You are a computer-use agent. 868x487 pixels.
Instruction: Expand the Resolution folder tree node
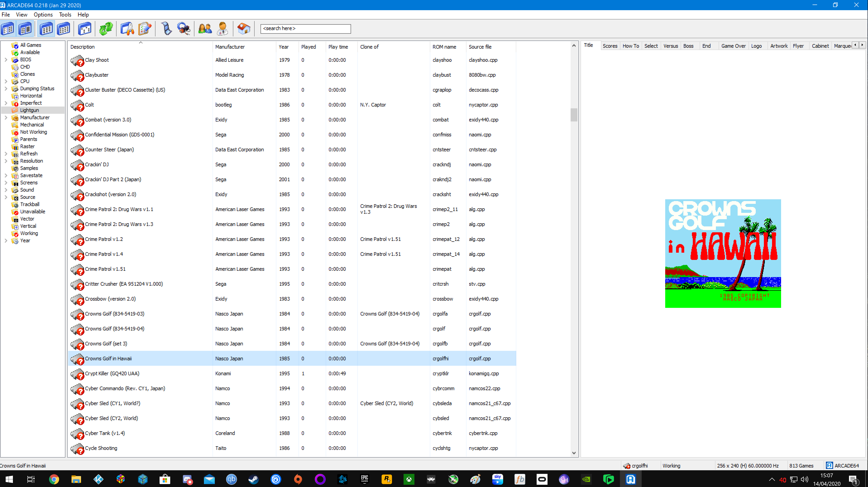pos(6,161)
